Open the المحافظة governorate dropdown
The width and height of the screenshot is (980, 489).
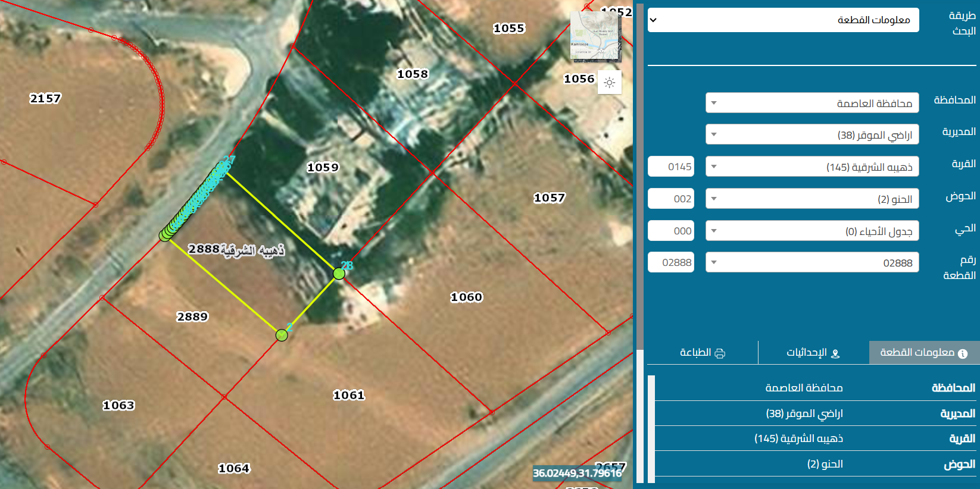(x=812, y=103)
